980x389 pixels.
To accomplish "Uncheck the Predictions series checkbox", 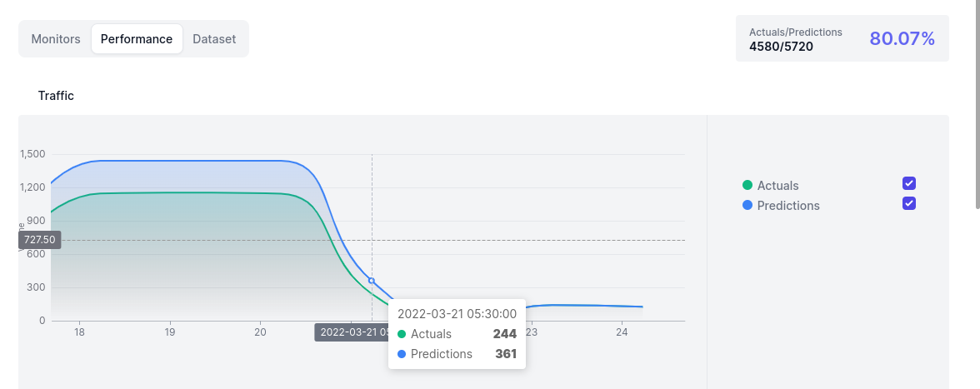I will coord(909,204).
